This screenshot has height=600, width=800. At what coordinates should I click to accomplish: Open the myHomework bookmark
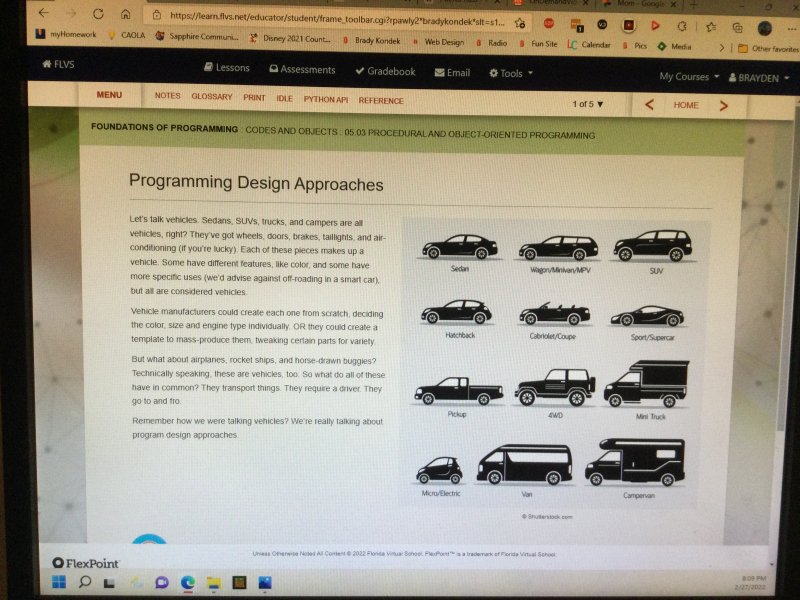click(66, 34)
